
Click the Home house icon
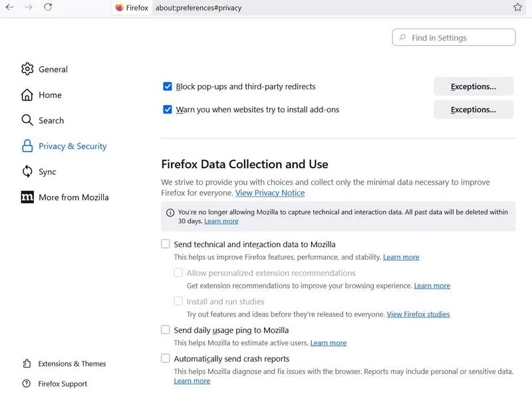(27, 95)
